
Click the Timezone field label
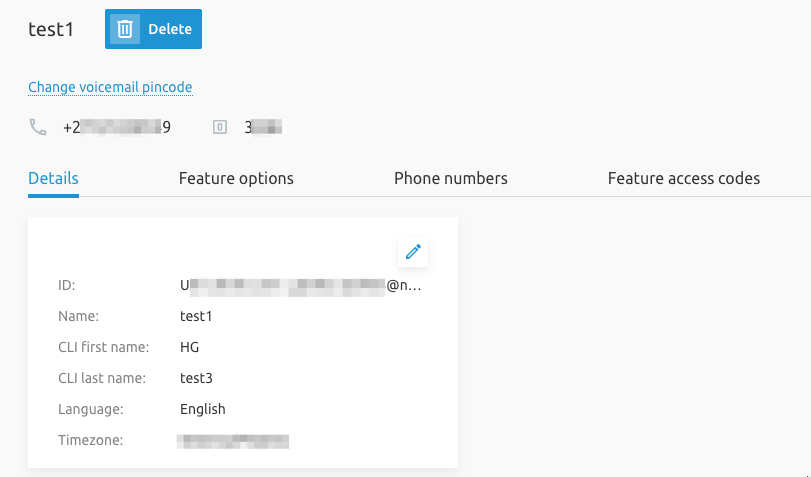coord(90,440)
